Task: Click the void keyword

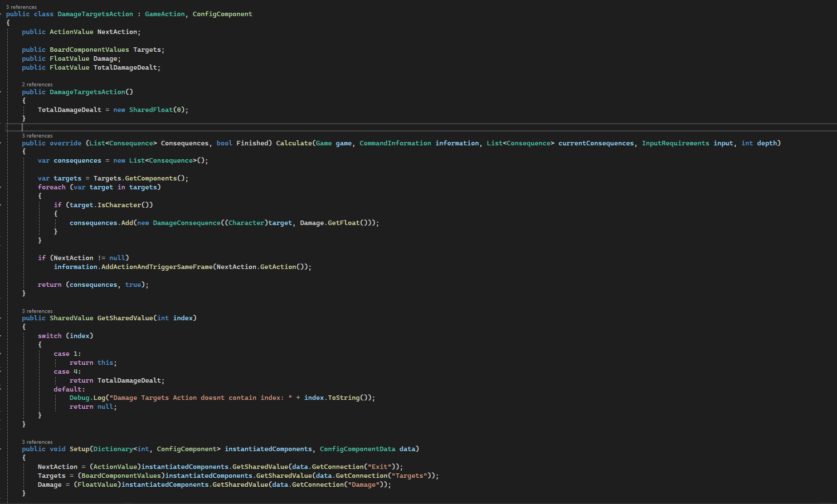Action: coord(57,449)
